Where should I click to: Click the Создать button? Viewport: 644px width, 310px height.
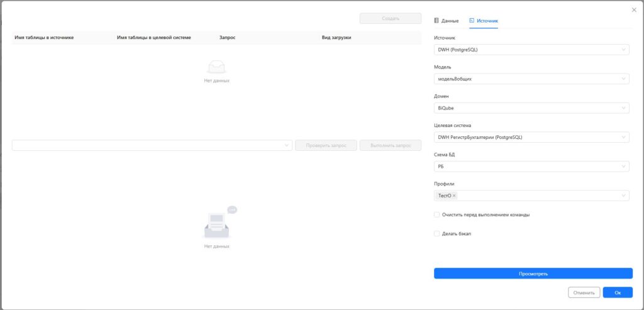pyautogui.click(x=391, y=18)
